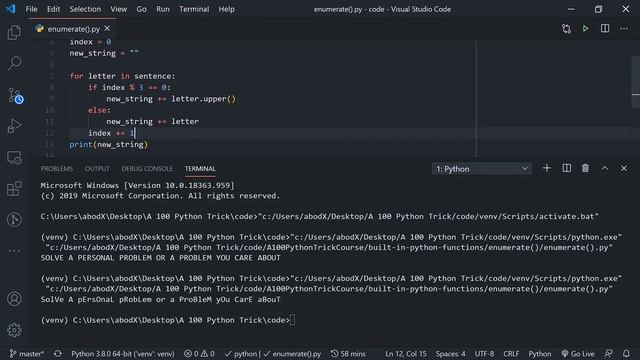640x360 pixels.
Task: Select language mode Python in status bar
Action: tap(540, 353)
